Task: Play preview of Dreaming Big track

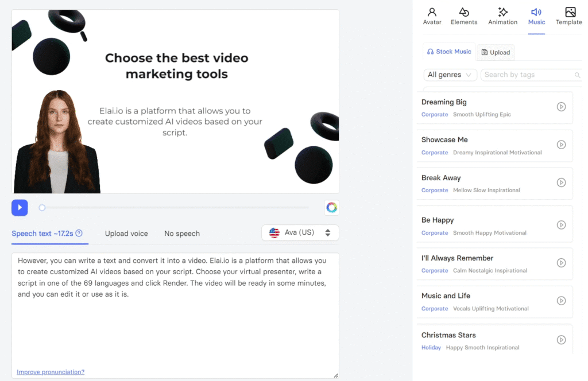Action: point(561,107)
